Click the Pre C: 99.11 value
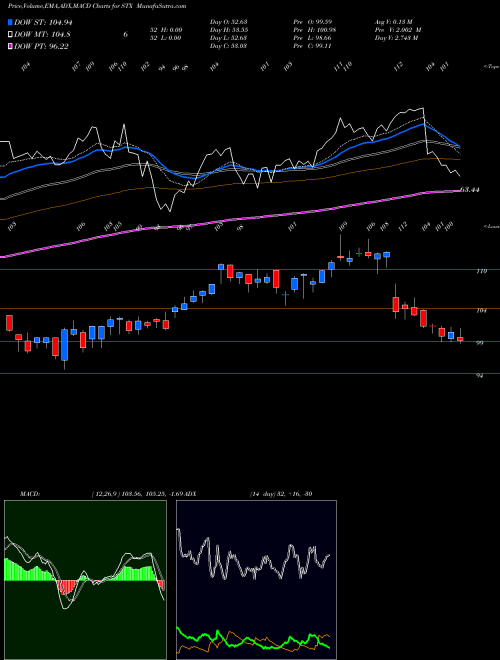Screen dimensions: 500x660 point(312,46)
